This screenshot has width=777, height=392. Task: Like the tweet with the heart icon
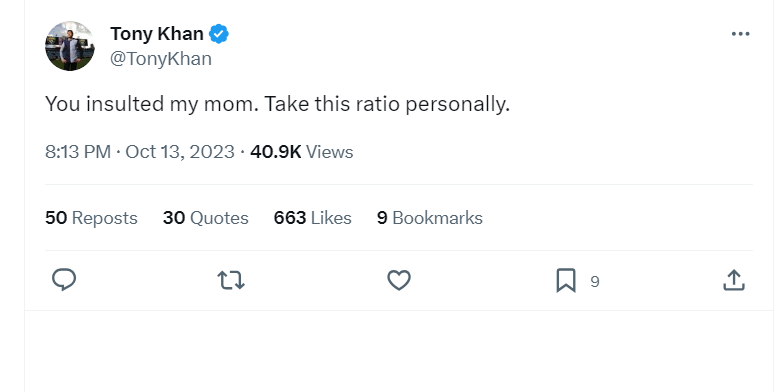[399, 280]
